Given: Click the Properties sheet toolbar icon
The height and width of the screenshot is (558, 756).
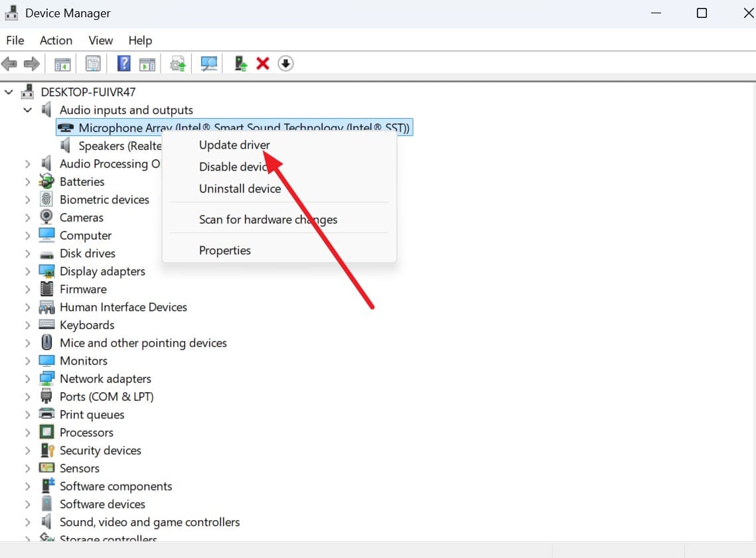Looking at the screenshot, I should [x=93, y=64].
